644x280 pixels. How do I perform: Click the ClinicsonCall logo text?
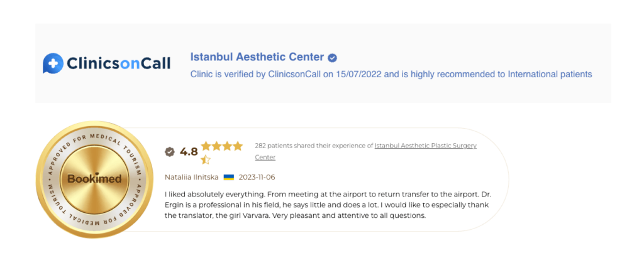(x=118, y=63)
